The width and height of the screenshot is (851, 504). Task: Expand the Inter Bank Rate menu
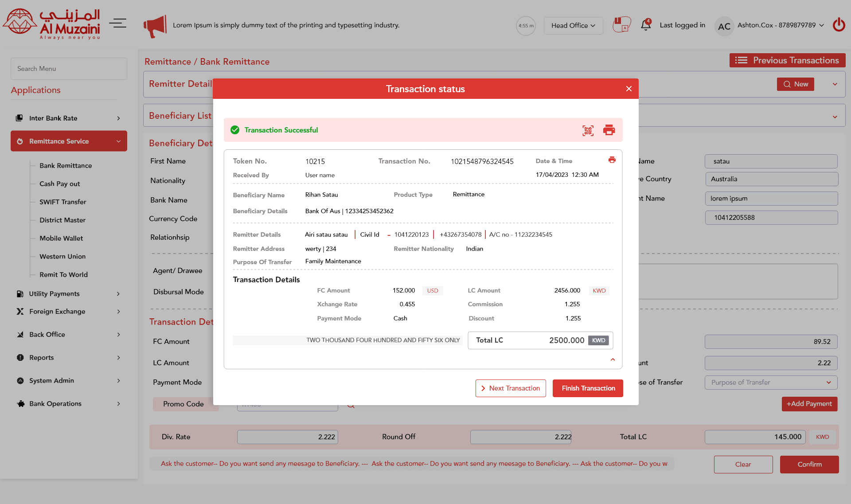click(118, 118)
